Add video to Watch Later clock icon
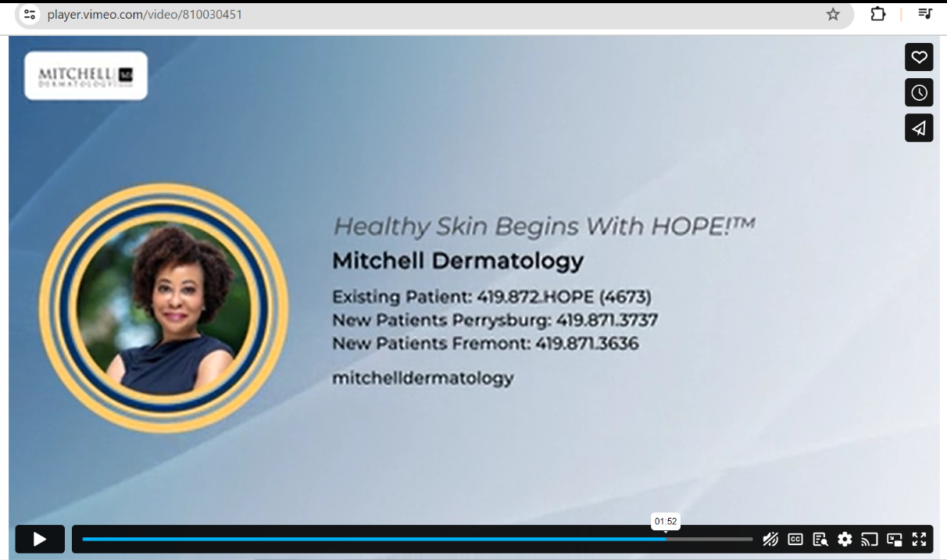Image resolution: width=947 pixels, height=560 pixels. click(919, 92)
